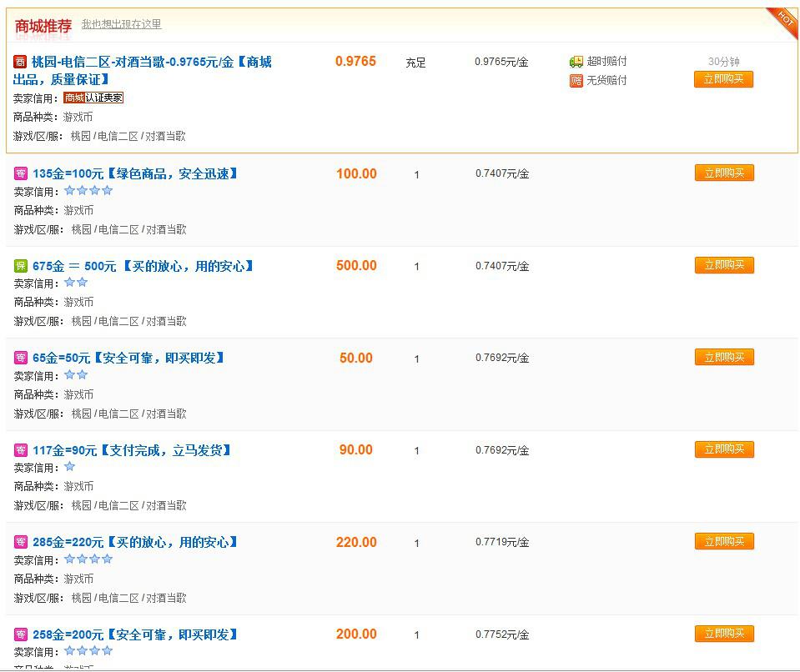Click the seller credit stars for 65金=50元
Viewport: 800px width, 672px height.
tap(76, 374)
